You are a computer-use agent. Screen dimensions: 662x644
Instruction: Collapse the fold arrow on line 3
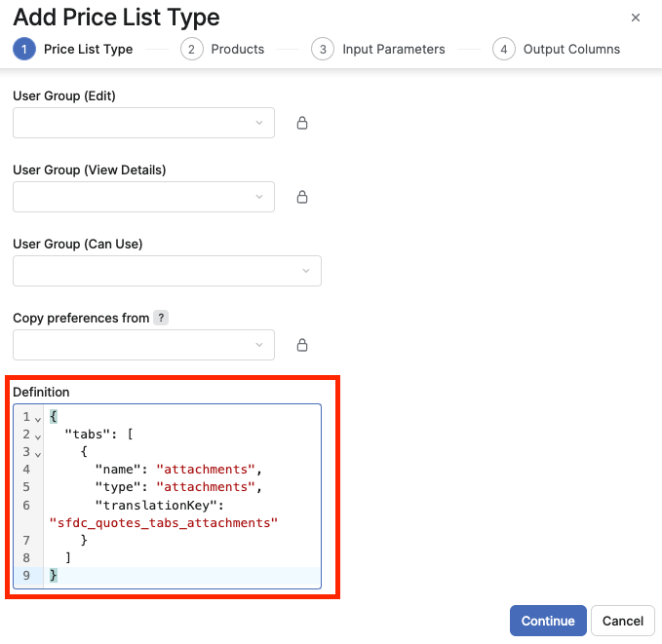click(38, 453)
